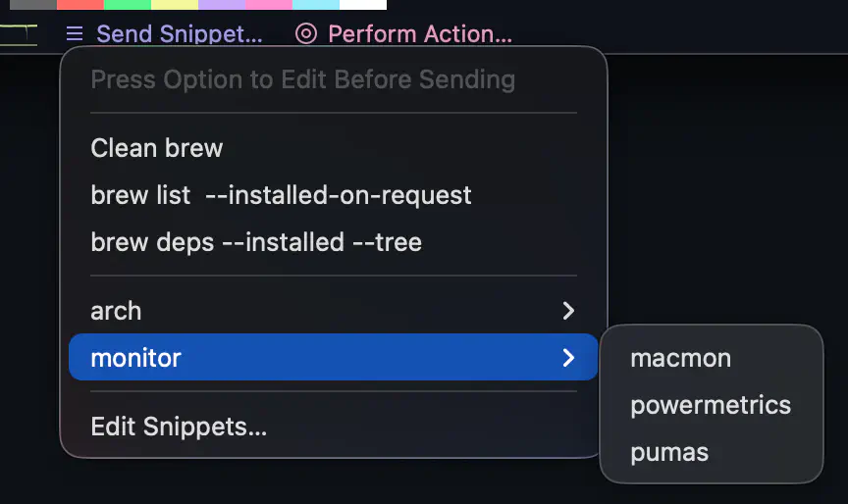Send the Clean brew snippet

click(157, 148)
